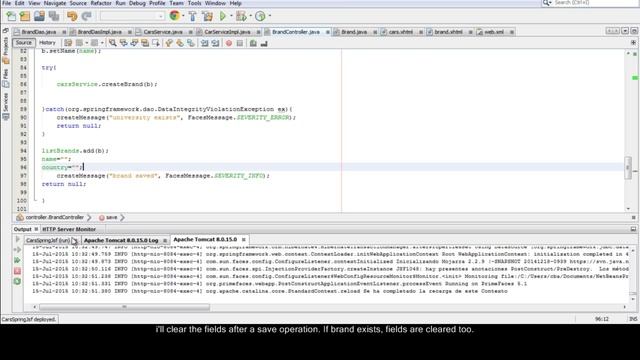Click Shift Line Right icon
The image size is (640, 360).
click(x=215, y=43)
